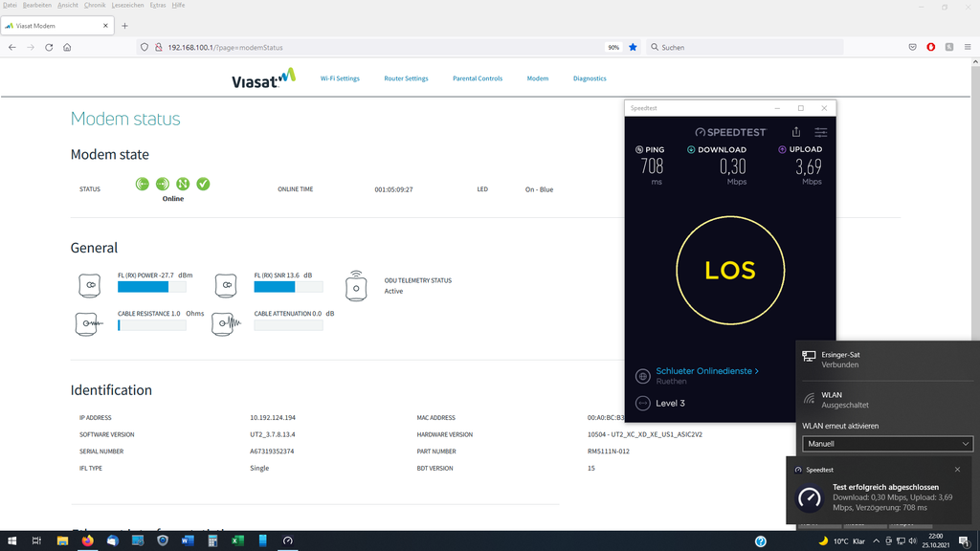Screen dimensions: 980x551
Task: Click the ODU telemetry antenna icon
Action: (x=356, y=286)
